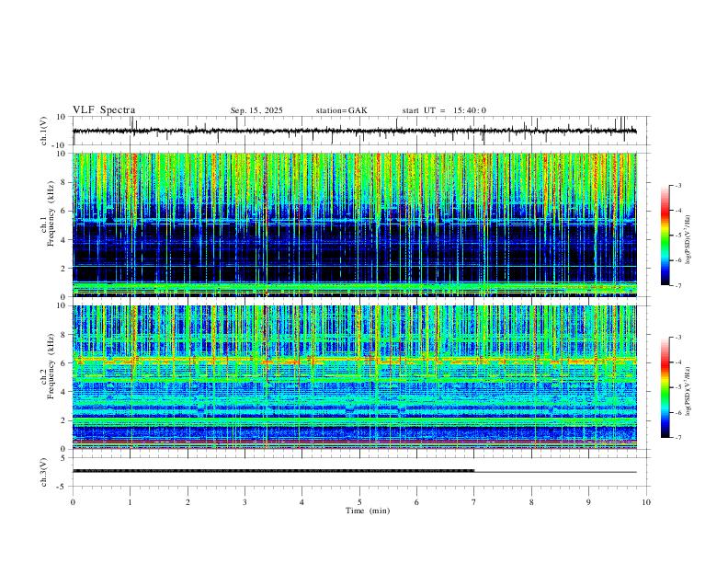Click time axis tick label "10" at the far right
The width and height of the screenshot is (728, 563).
646,502
